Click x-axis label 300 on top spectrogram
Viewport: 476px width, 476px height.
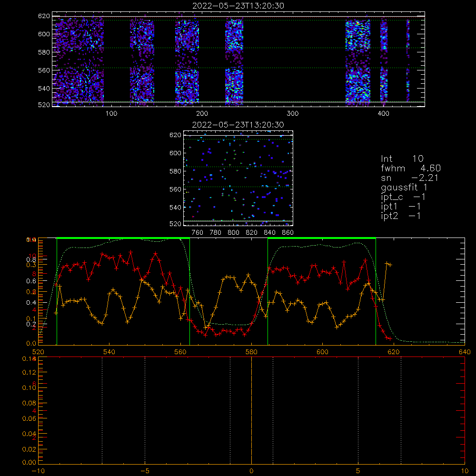tap(293, 113)
